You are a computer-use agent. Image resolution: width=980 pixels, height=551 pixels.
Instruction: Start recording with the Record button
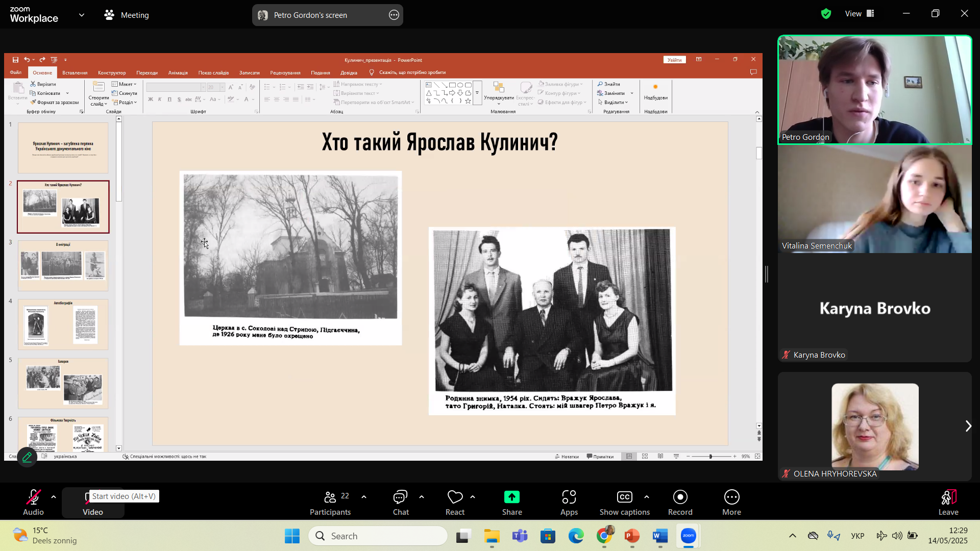coord(680,503)
